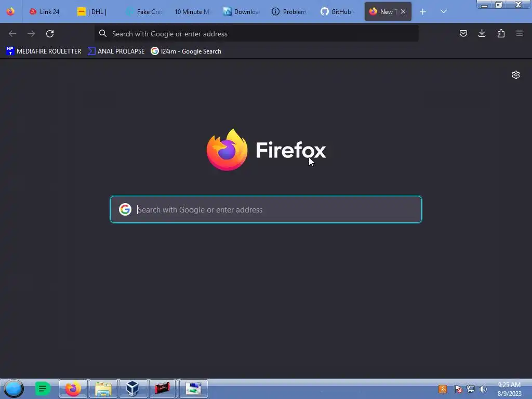532x399 pixels.
Task: Switch to the GitHub tab
Action: point(339,11)
